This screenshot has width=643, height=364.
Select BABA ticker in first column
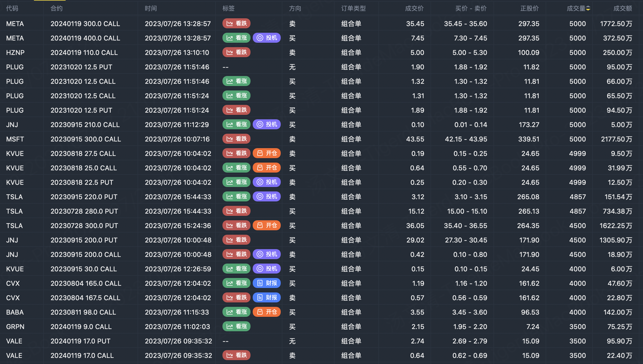[x=15, y=312]
